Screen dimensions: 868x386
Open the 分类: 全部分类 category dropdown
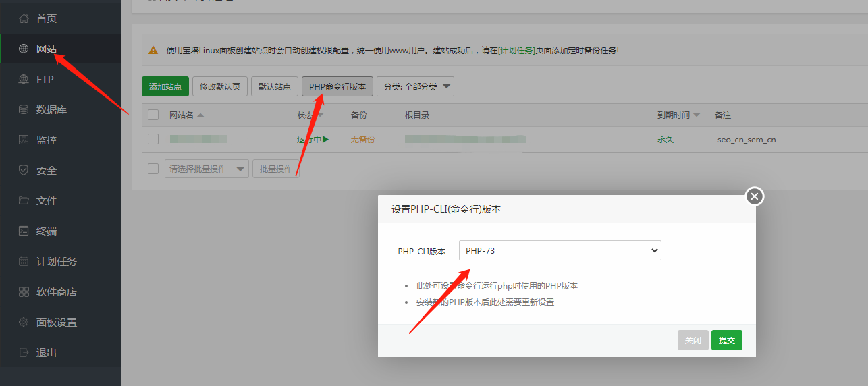415,86
